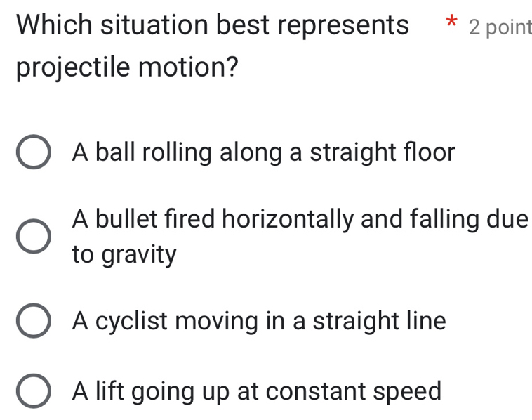Click the "A lift going up at constant speed" label
532x420 pixels.
point(257,391)
